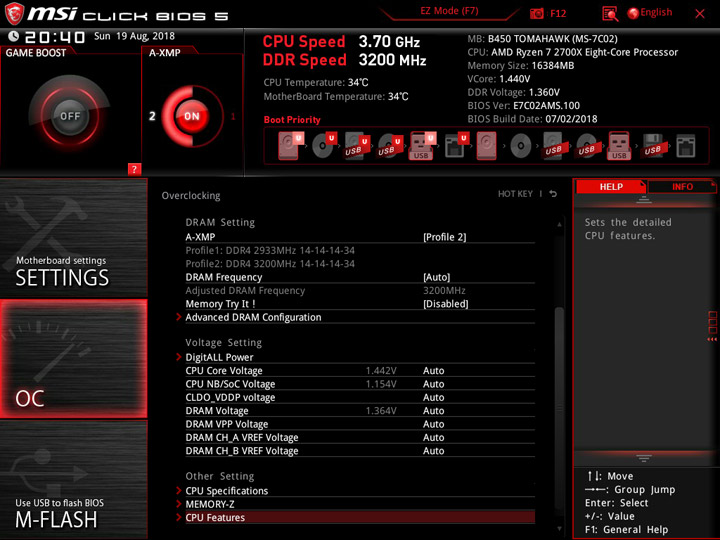
Task: Take a screenshot with the F12 camera icon
Action: [x=536, y=13]
